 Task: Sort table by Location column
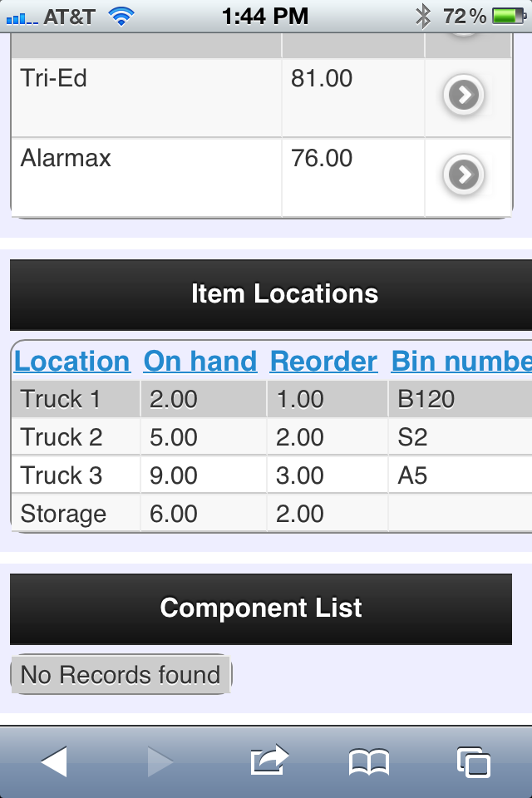click(71, 362)
